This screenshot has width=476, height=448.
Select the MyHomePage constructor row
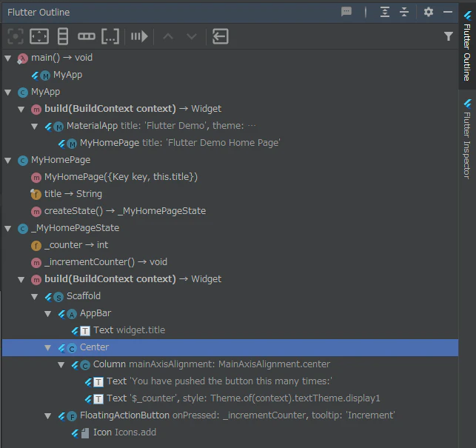[229, 177]
